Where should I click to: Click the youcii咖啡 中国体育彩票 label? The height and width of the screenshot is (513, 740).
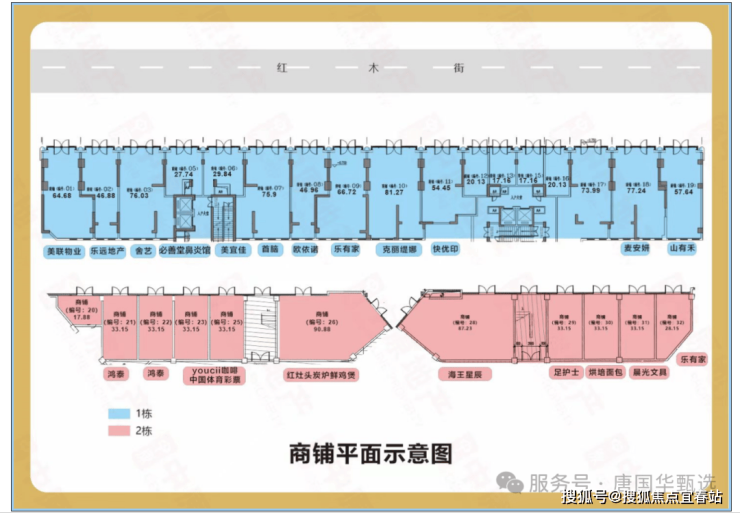click(x=215, y=376)
